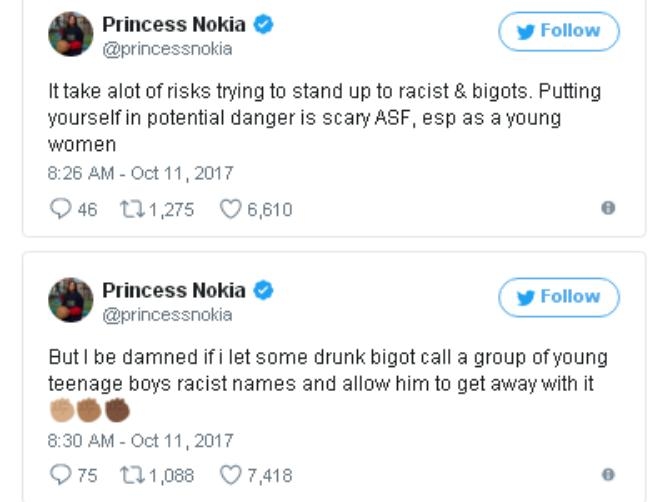Screen dimensions: 665x502
Task: Like the tweet with 6,610 likes
Action: (231, 209)
